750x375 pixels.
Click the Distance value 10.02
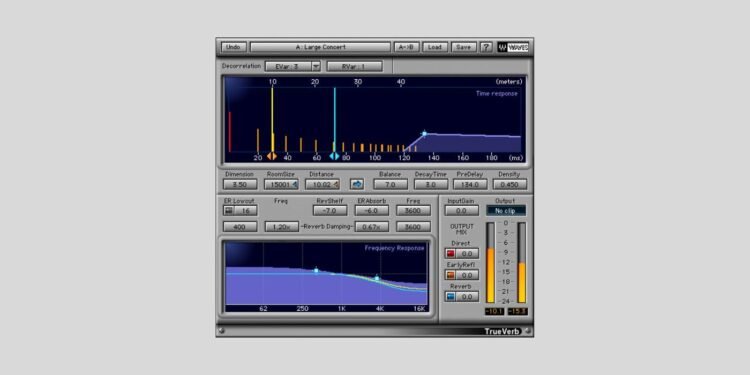tap(322, 184)
